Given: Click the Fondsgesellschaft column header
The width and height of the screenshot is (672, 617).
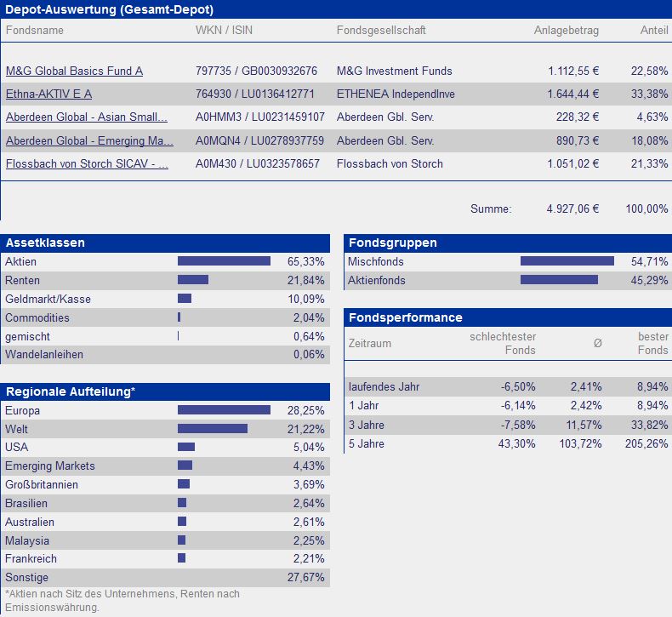Looking at the screenshot, I should [x=381, y=30].
